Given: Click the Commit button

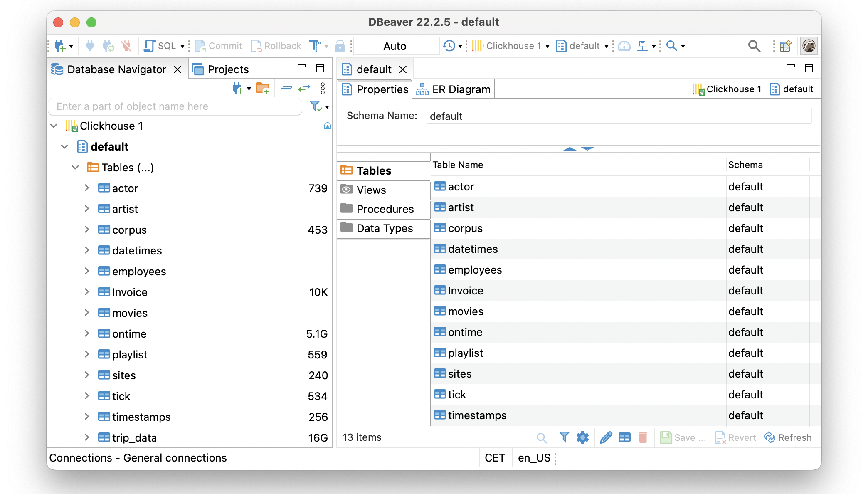Looking at the screenshot, I should [x=218, y=46].
